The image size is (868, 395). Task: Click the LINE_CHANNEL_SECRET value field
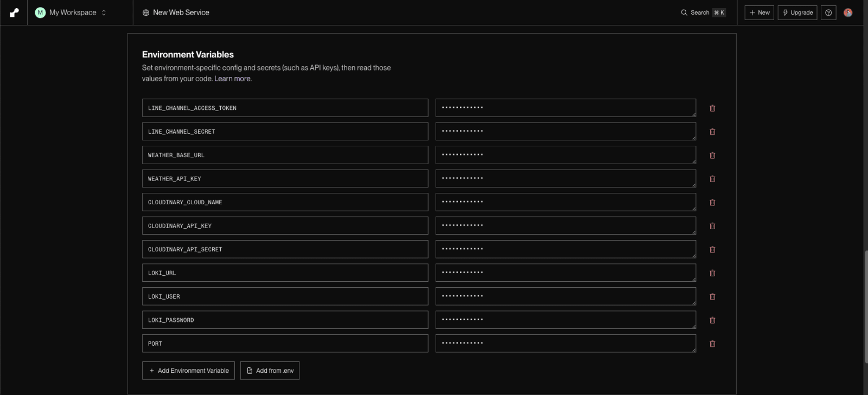pos(566,132)
